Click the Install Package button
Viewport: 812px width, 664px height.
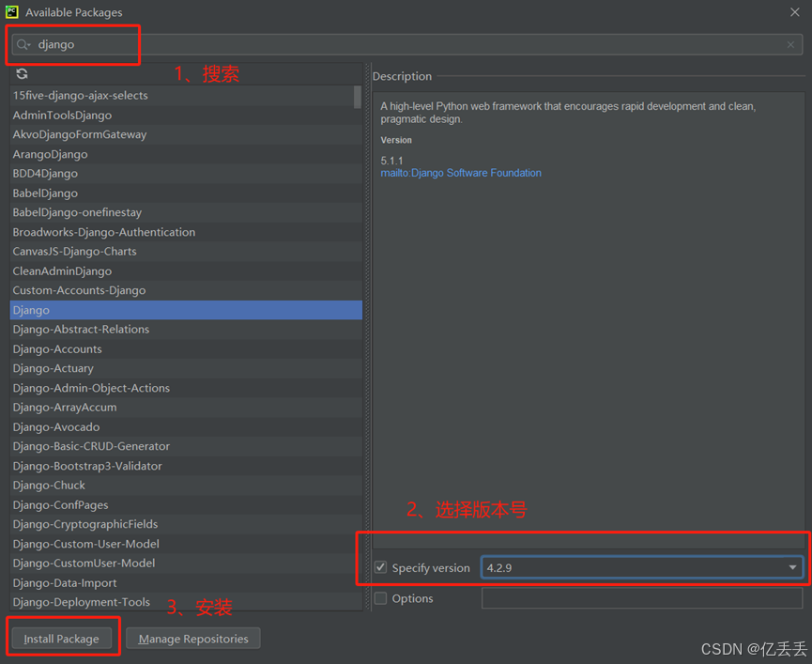pyautogui.click(x=61, y=639)
